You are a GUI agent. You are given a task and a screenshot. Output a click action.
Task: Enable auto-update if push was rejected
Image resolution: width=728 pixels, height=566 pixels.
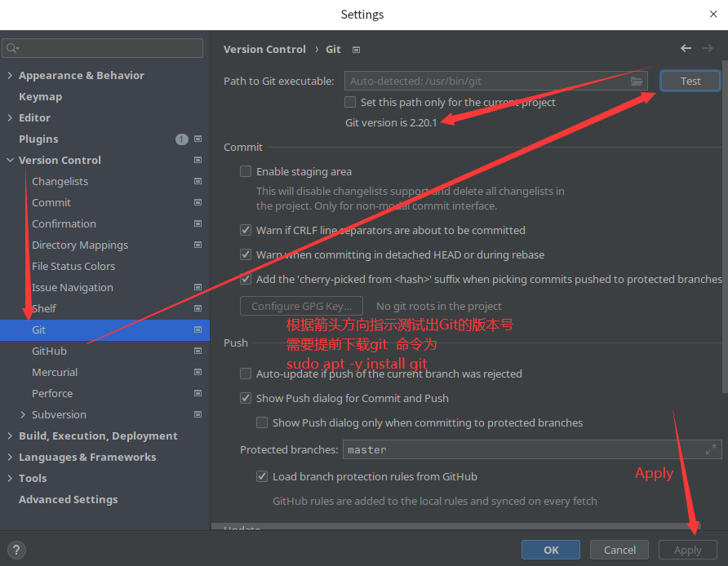(246, 374)
